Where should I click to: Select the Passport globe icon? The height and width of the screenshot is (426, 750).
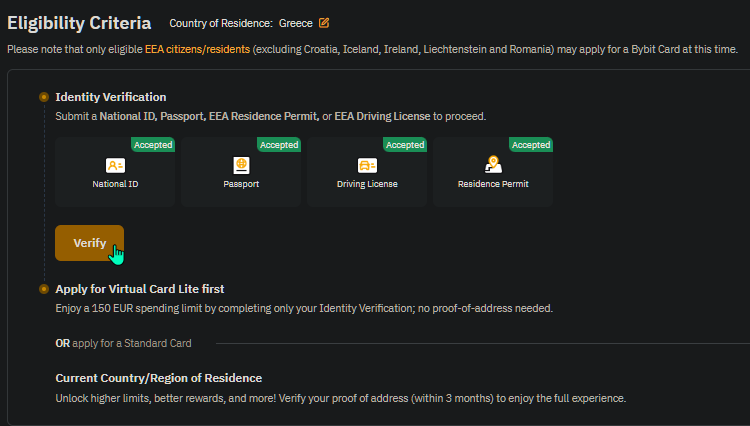[x=241, y=165]
